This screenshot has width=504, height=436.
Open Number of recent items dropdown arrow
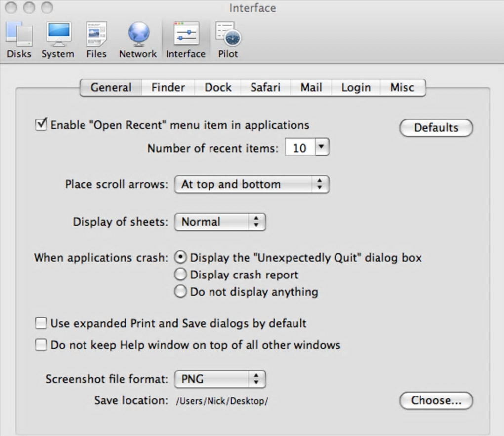click(x=322, y=147)
